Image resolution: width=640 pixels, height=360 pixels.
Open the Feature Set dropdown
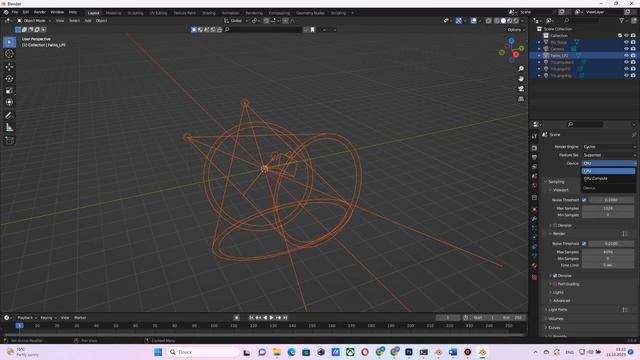pos(609,155)
